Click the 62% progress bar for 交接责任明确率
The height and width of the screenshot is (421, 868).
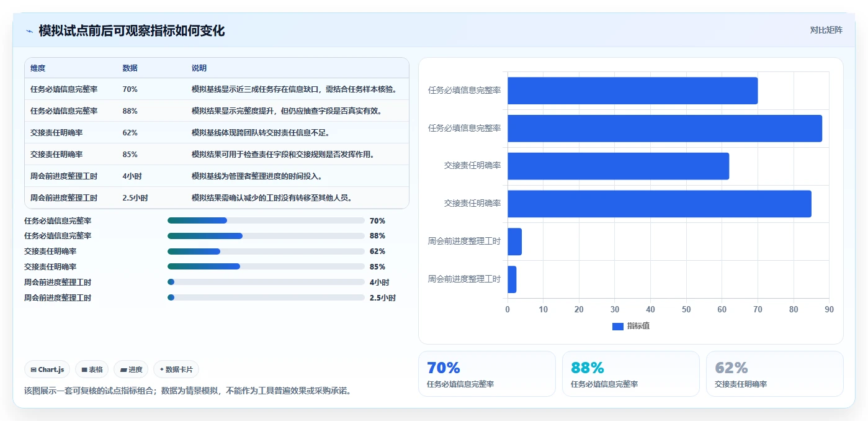266,251
